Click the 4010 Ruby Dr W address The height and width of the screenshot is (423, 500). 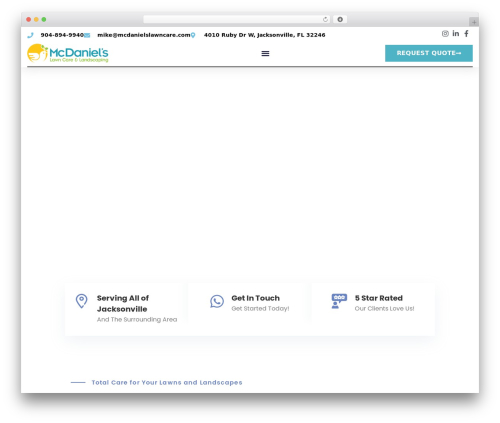[x=265, y=35]
